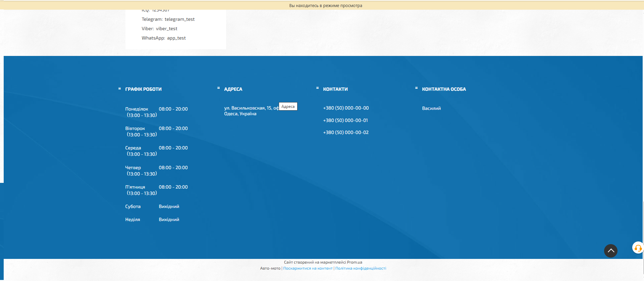Click the Сайт створений на маркетплейсі Prom.ua text
Image resolution: width=644 pixels, height=281 pixels.
(x=323, y=262)
